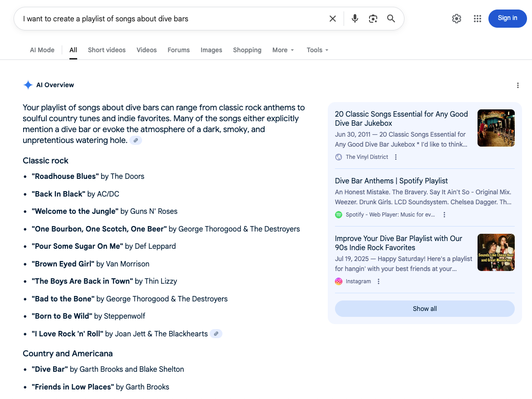
Task: Click the Classic rock heading
Action: (x=45, y=161)
